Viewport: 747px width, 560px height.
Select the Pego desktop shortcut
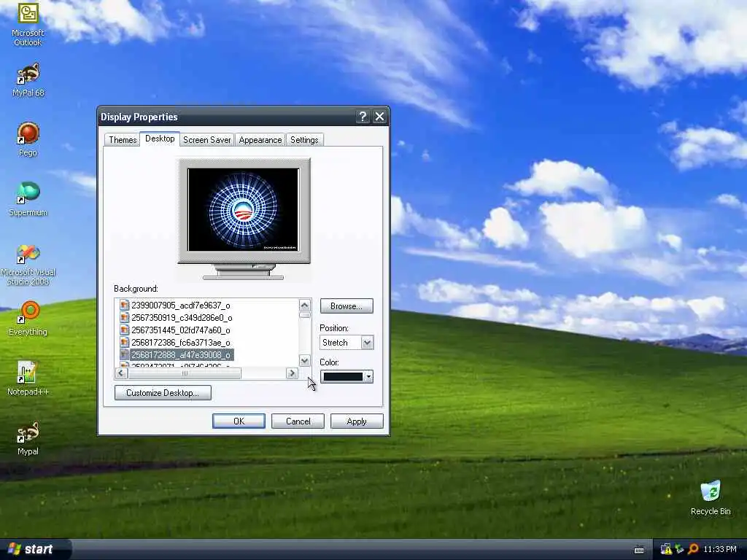(28, 139)
